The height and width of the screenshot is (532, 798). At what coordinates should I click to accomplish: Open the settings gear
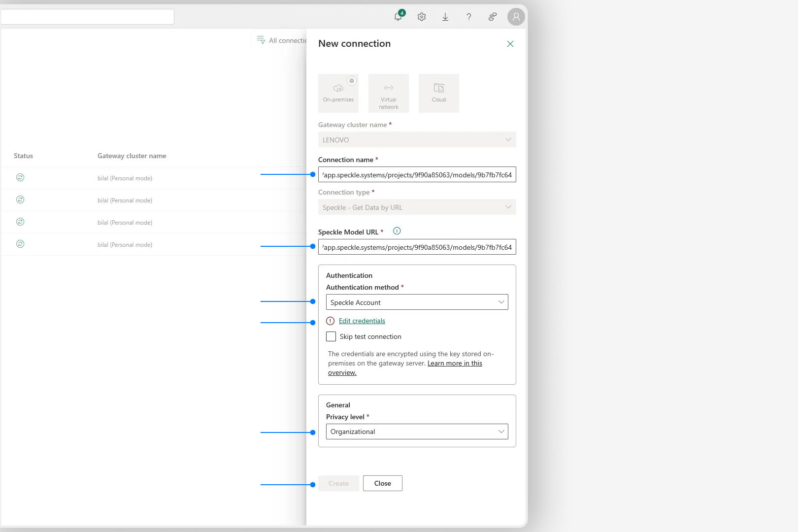[422, 17]
